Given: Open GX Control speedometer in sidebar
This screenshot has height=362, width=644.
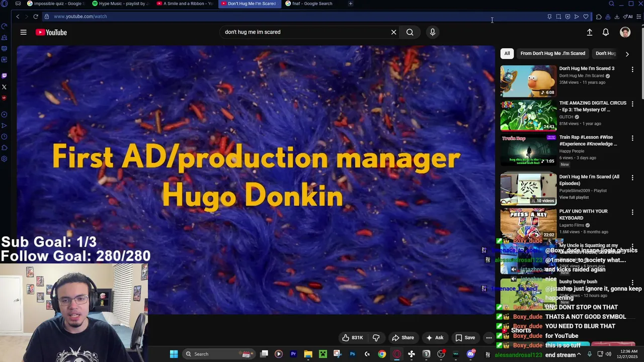Looking at the screenshot, I should (4, 26).
